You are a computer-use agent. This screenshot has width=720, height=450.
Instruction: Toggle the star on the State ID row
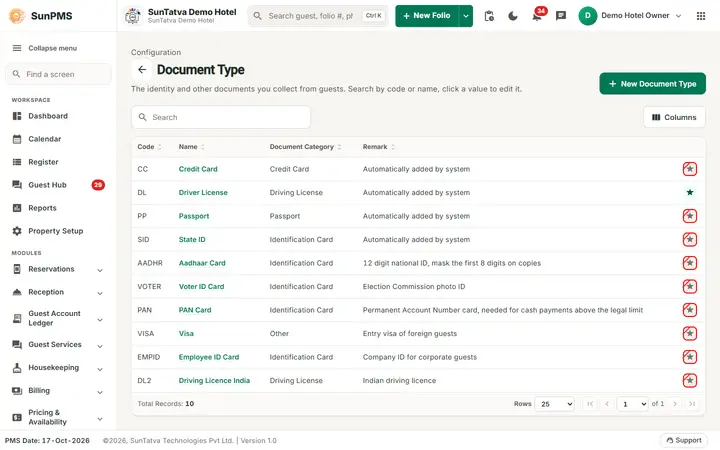(690, 239)
